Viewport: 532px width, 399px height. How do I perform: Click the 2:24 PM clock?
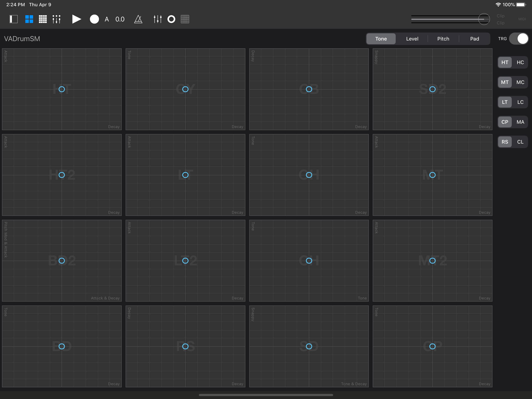point(15,4)
